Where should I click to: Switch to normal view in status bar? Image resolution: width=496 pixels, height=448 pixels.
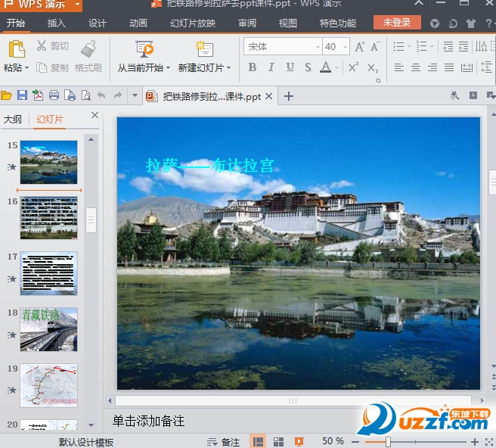click(x=258, y=441)
